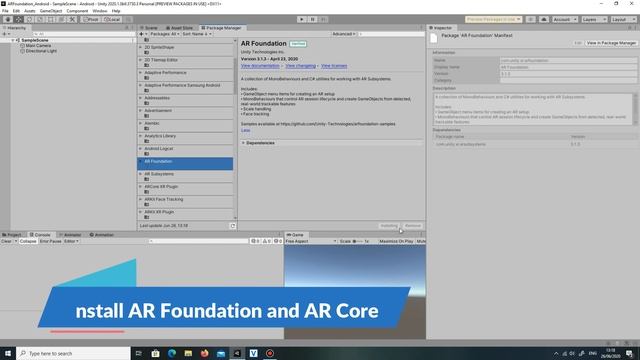Select the Scale tool in Unity toolbar
The width and height of the screenshot is (640, 360).
(x=40, y=19)
